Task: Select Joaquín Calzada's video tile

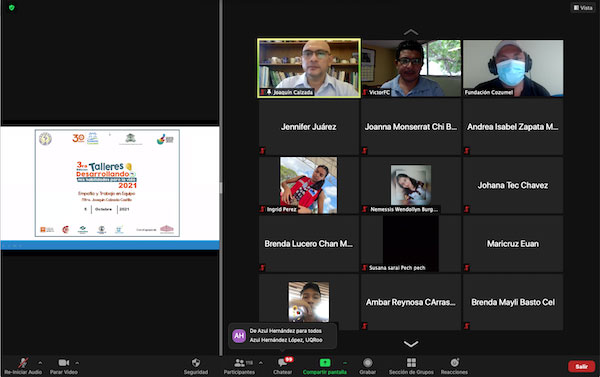Action: (x=309, y=68)
